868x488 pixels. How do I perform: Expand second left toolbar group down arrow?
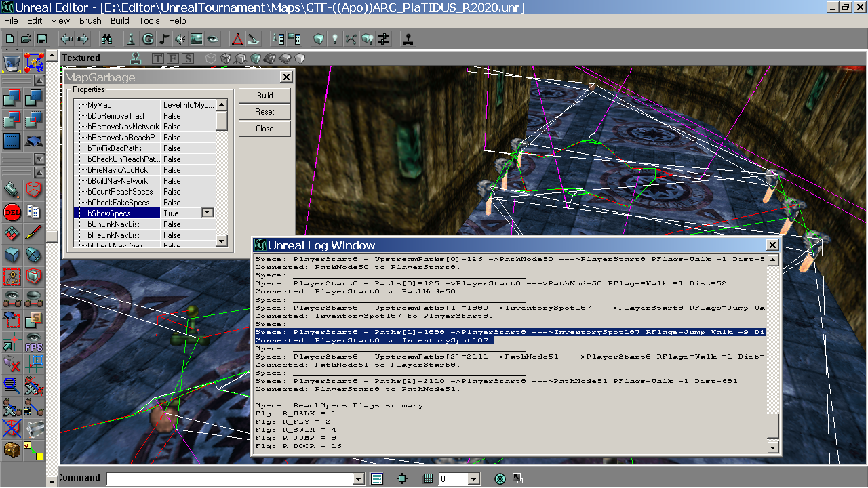tap(39, 159)
